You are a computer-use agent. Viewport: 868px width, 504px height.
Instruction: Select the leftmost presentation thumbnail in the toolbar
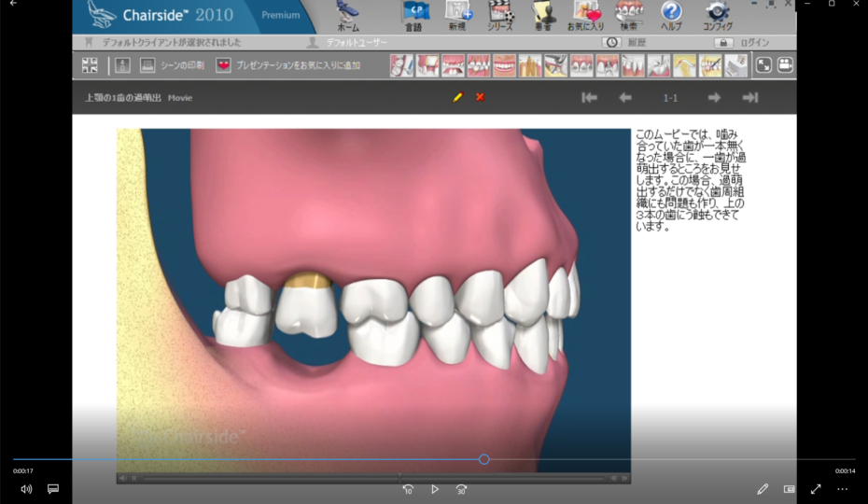pyautogui.click(x=401, y=65)
